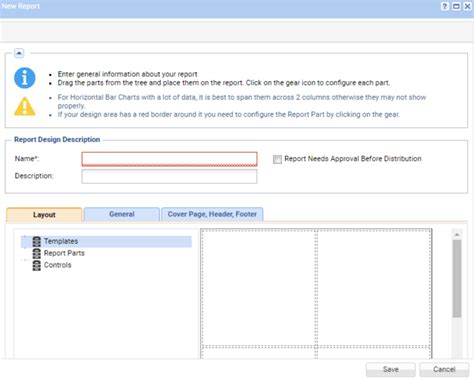Open help with the question mark icon

point(445,6)
